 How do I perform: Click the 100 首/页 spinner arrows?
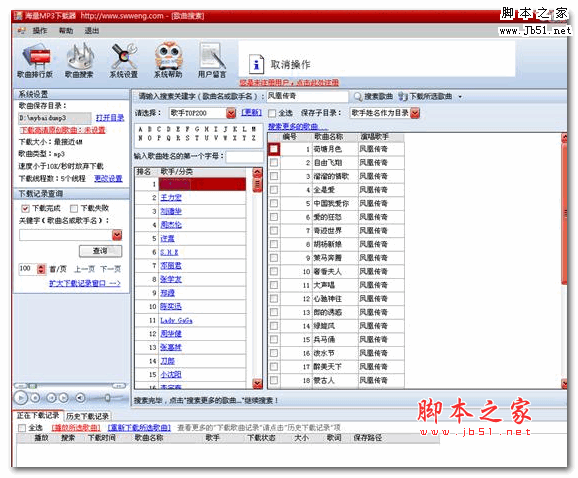41,269
